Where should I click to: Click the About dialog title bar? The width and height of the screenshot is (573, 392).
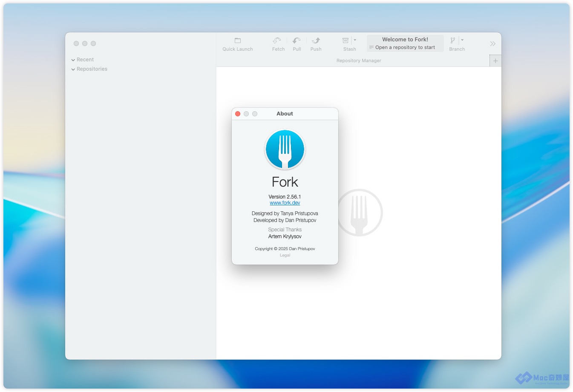[298, 114]
